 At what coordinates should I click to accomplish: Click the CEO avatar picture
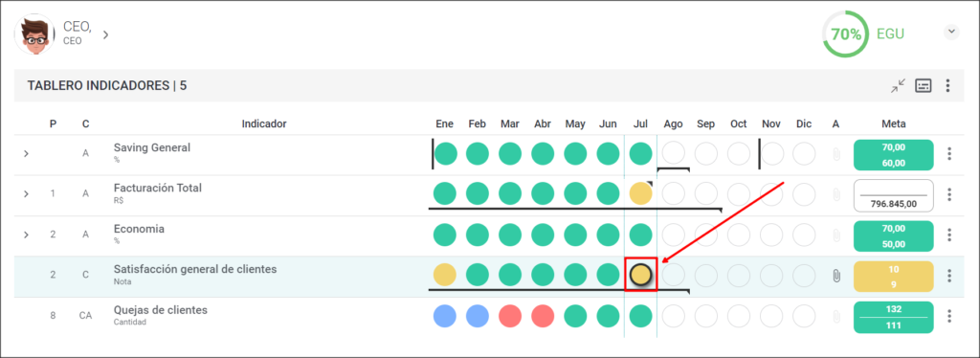pyautogui.click(x=35, y=34)
